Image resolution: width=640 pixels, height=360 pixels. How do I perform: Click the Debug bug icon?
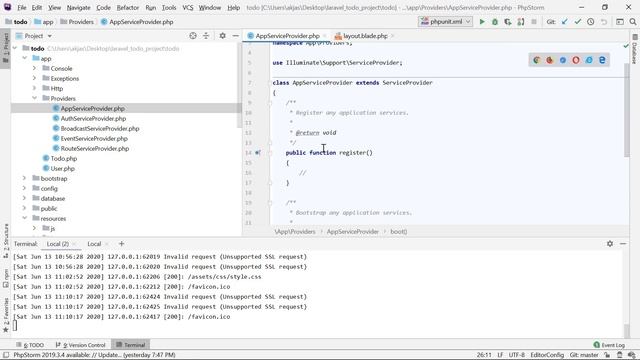coord(495,22)
